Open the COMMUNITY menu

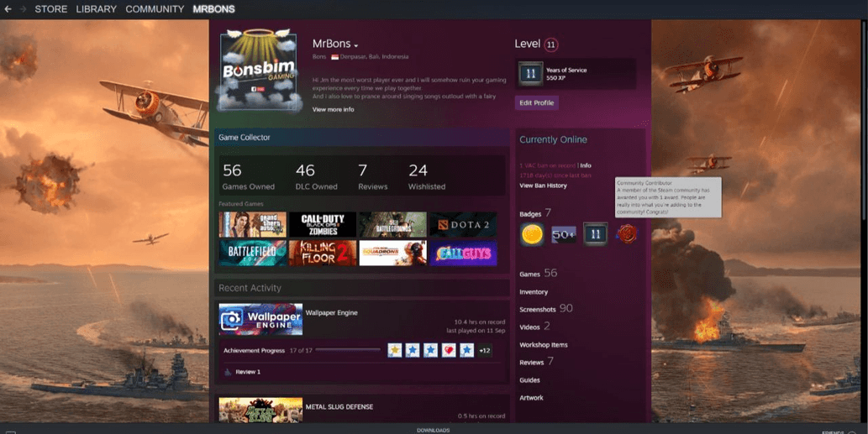click(155, 9)
